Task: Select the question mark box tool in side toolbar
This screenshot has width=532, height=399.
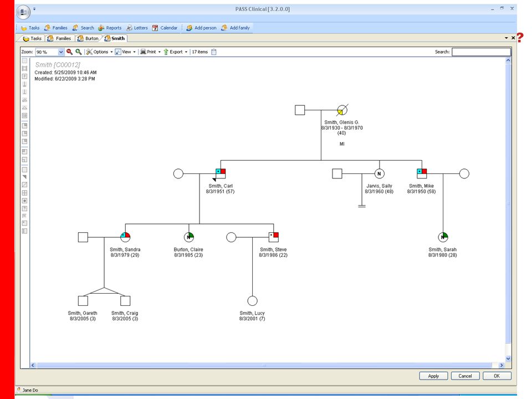Action: (24, 209)
